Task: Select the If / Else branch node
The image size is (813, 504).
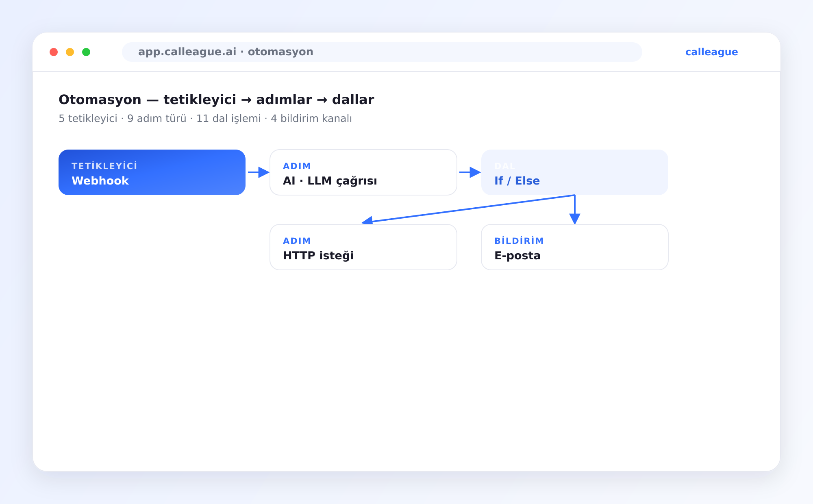Action: (575, 172)
